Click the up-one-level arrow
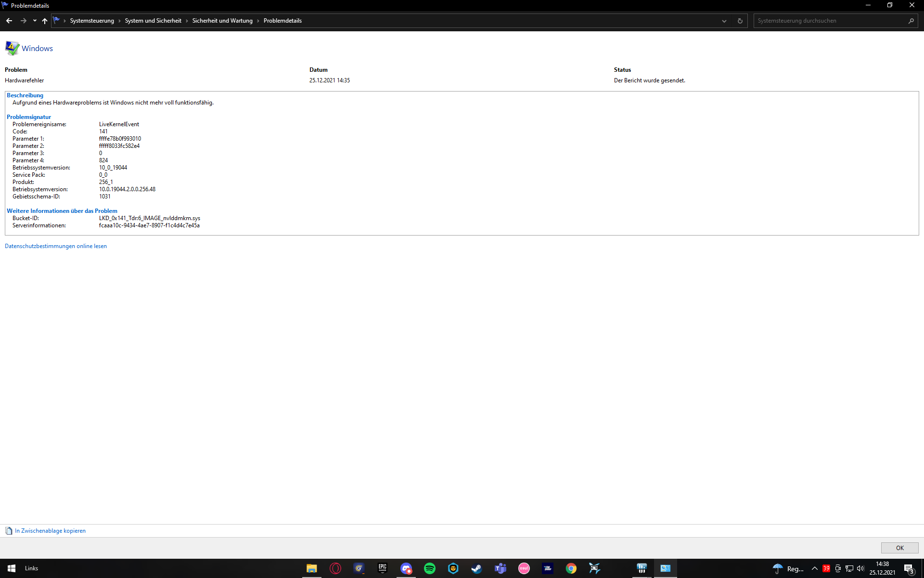This screenshot has width=924, height=578. click(45, 21)
